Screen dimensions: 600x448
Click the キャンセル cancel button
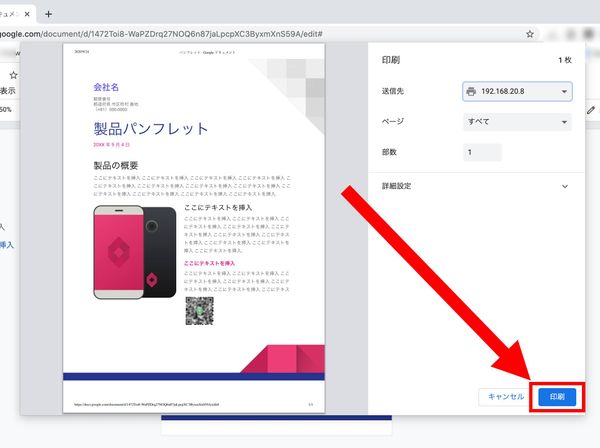[x=505, y=397]
